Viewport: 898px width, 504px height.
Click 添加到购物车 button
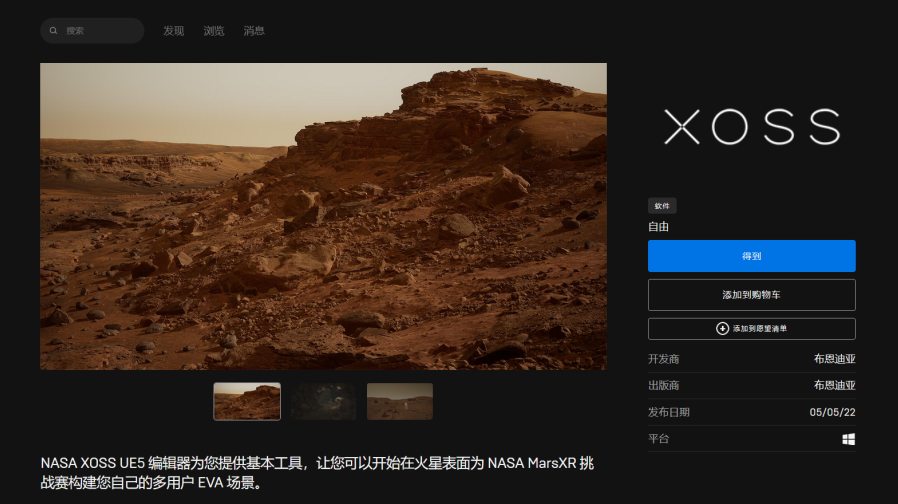(x=751, y=295)
